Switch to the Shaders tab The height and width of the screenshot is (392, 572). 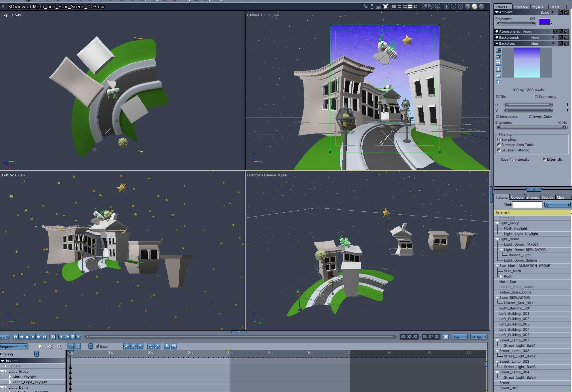click(532, 197)
